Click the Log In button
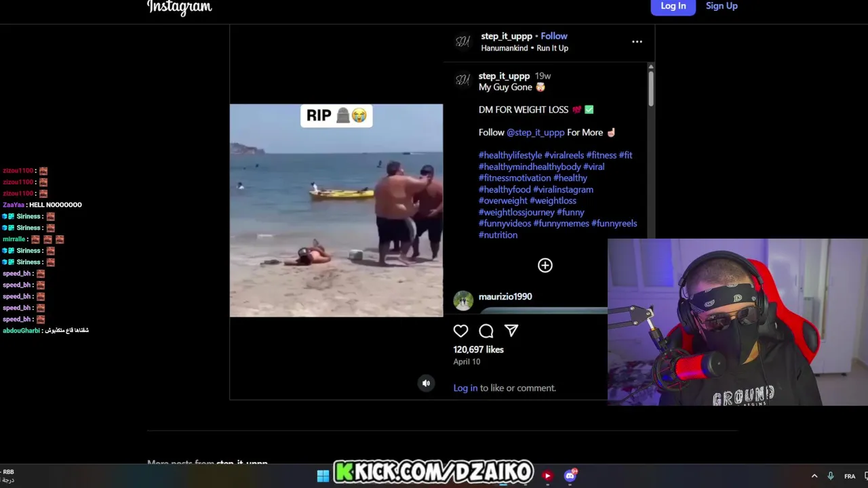 pyautogui.click(x=673, y=6)
